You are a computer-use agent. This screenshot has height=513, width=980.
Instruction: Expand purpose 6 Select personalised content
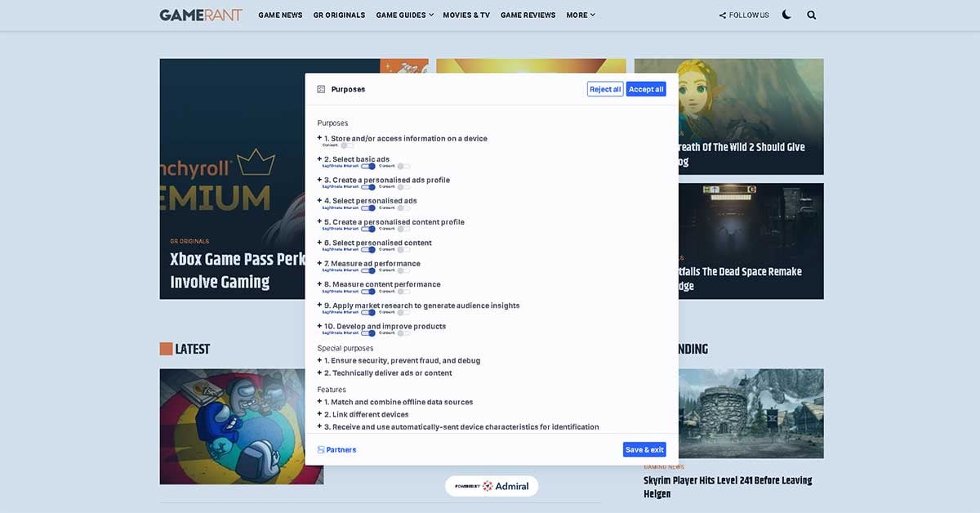(x=320, y=243)
